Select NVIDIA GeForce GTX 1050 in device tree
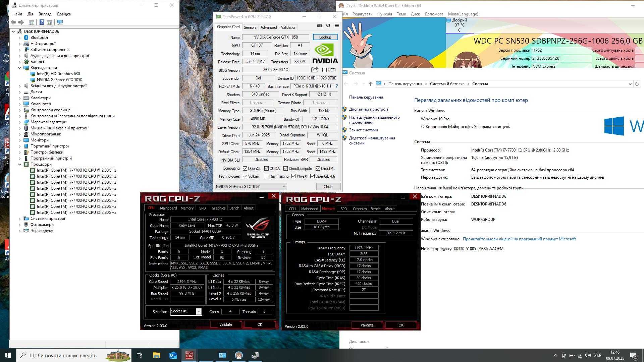The image size is (644, 362). (x=59, y=80)
